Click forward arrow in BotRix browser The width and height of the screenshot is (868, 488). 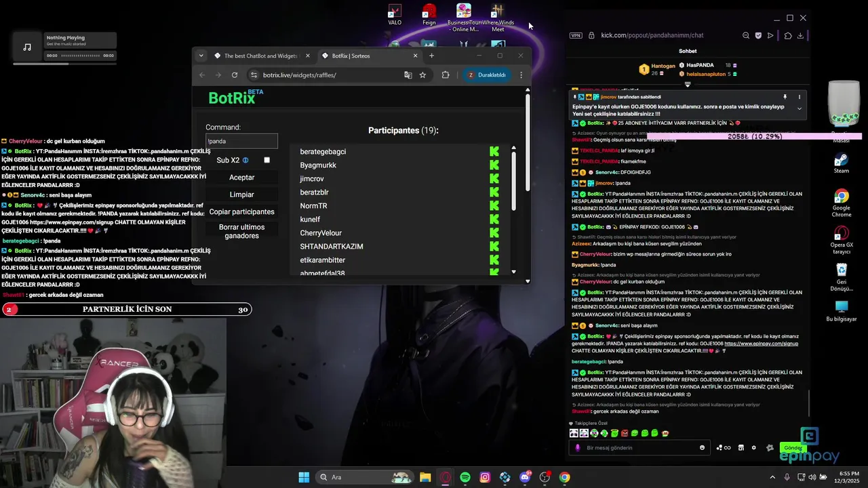[218, 75]
